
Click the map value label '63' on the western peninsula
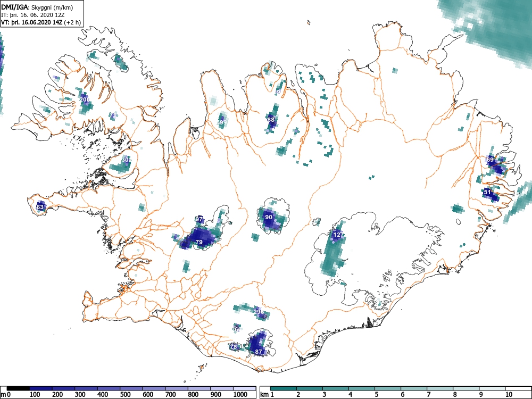(40, 207)
